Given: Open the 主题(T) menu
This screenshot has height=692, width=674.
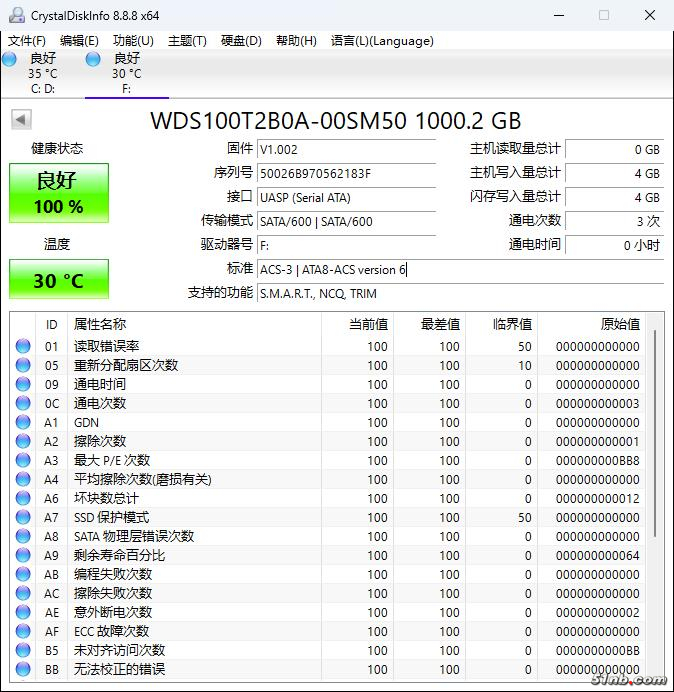Looking at the screenshot, I should tap(187, 41).
